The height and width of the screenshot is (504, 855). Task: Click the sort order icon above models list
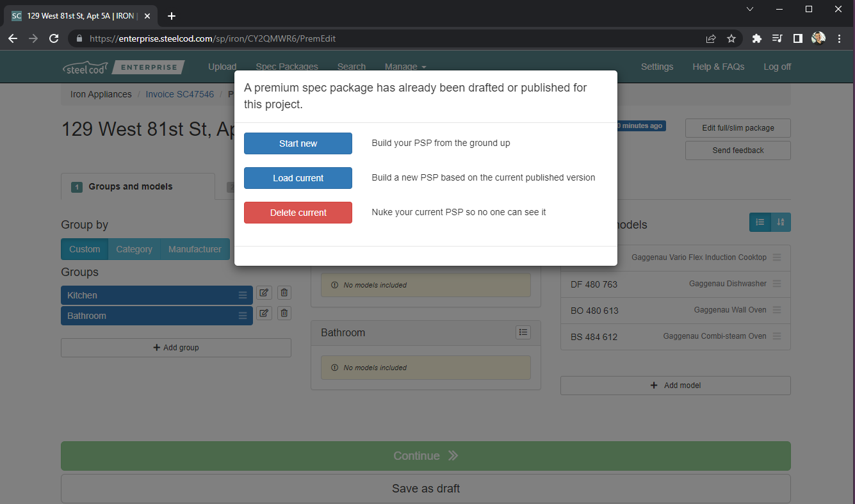(781, 222)
